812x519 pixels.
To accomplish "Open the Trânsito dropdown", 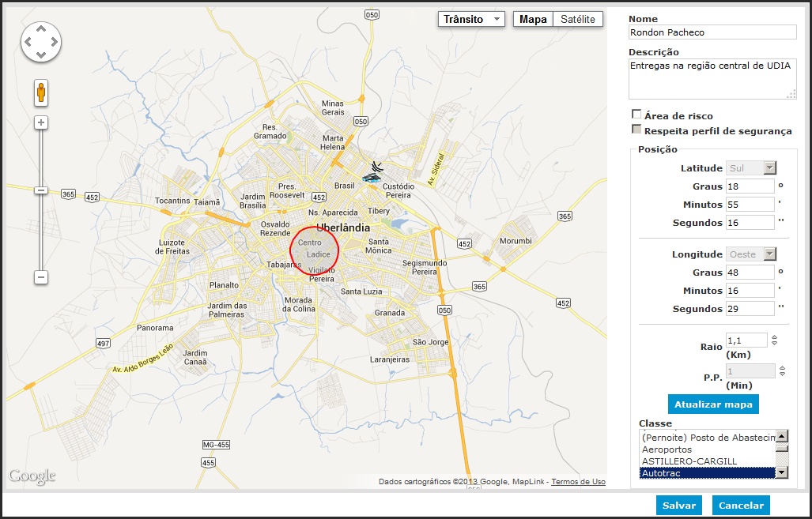I will (471, 19).
